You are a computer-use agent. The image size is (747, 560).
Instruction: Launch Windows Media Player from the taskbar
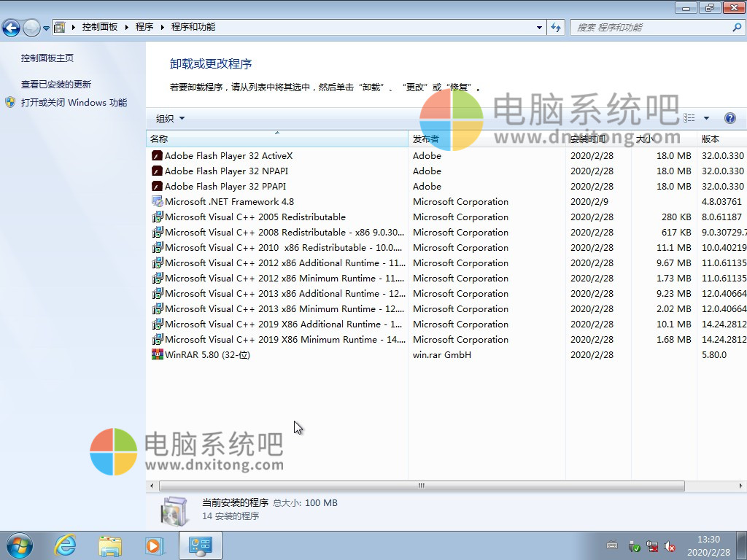[x=155, y=546]
